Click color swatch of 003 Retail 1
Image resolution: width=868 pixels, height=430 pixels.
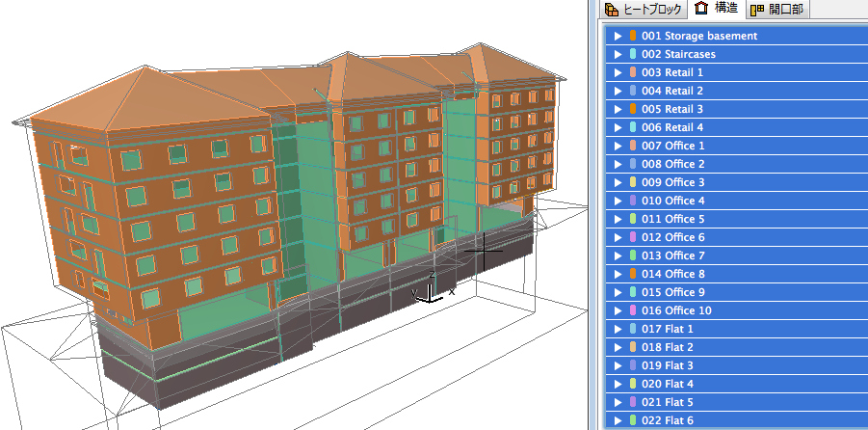click(x=633, y=72)
